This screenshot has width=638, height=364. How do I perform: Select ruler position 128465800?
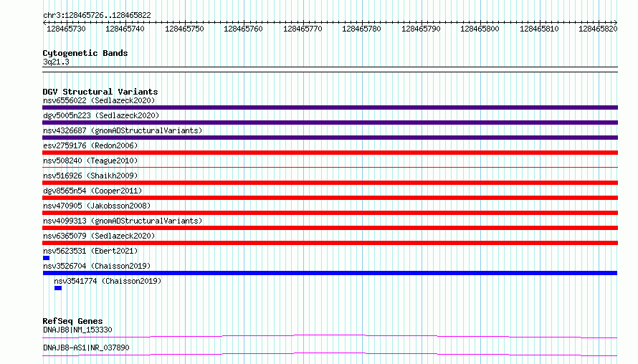pyautogui.click(x=480, y=29)
